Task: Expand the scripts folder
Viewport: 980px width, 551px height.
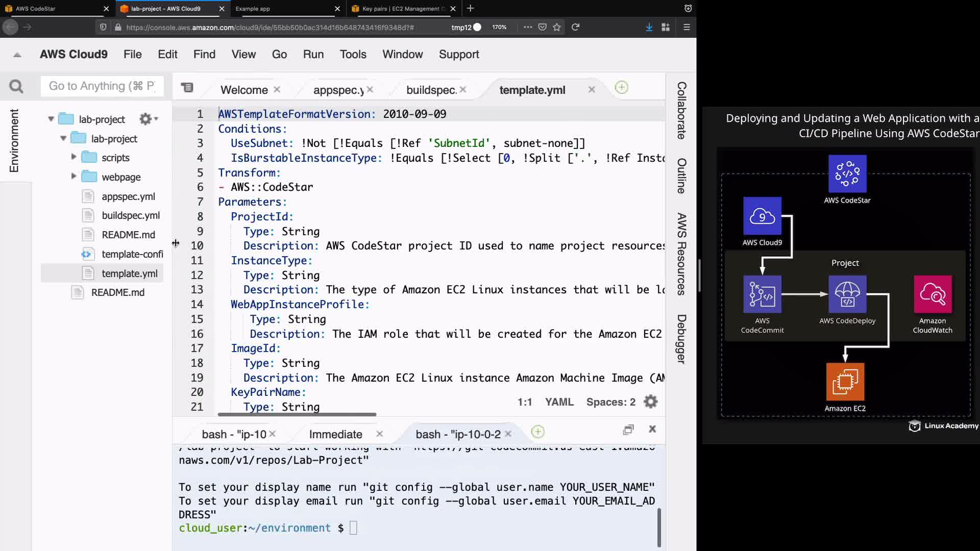Action: (73, 157)
